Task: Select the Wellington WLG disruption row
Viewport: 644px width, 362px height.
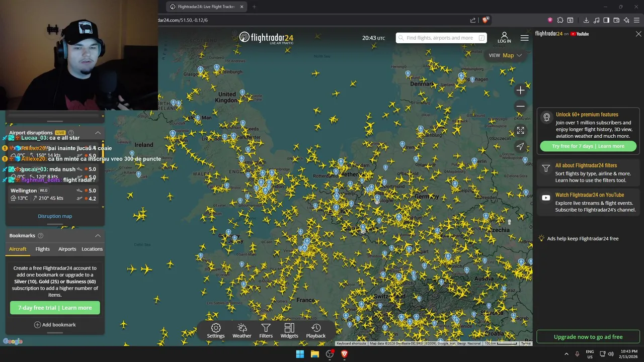Action: [x=54, y=195]
